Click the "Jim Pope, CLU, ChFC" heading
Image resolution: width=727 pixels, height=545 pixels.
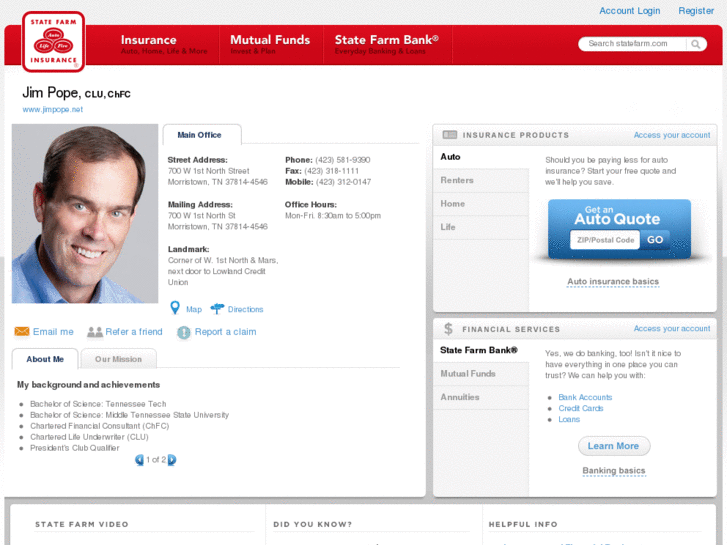(77, 93)
